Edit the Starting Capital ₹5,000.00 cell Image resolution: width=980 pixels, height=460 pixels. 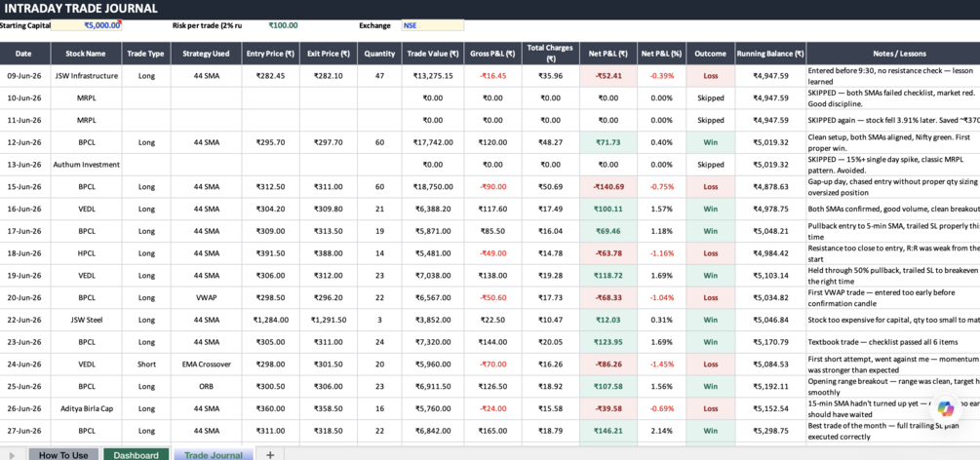(87, 25)
